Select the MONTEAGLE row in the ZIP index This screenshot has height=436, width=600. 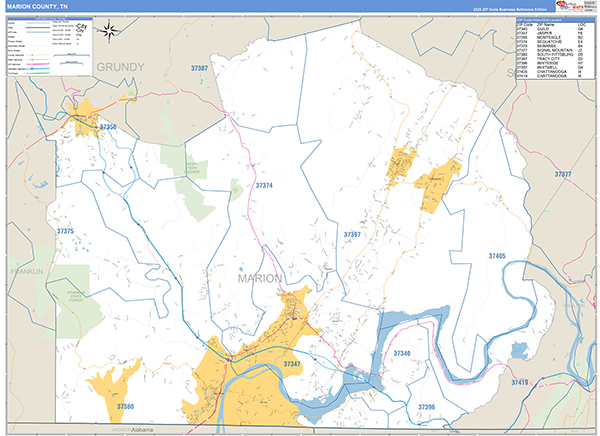pos(550,37)
